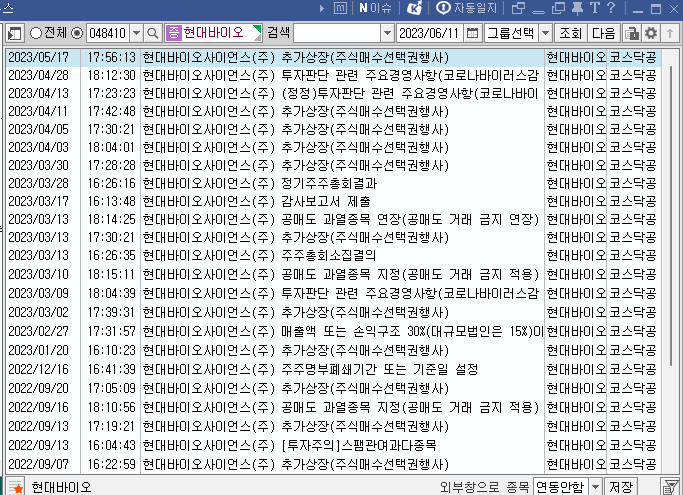Click the small play triangle icon
Screen dimensions: 683x495
(322, 8)
